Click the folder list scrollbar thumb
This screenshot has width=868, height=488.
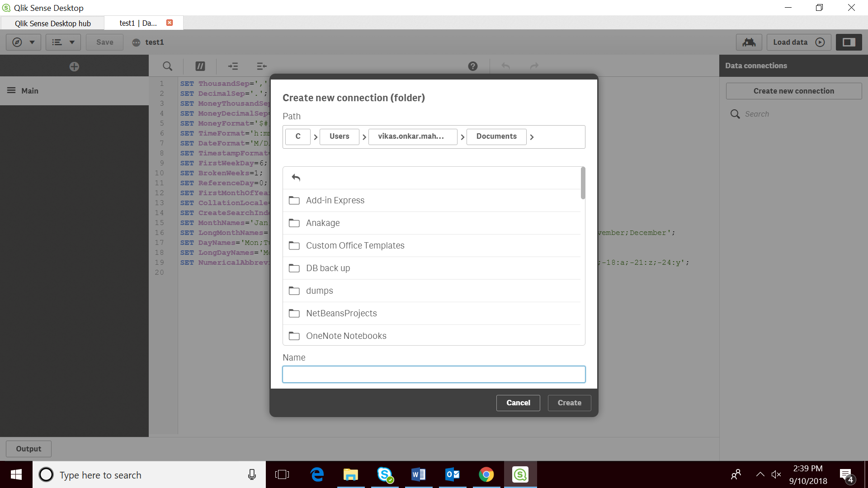583,183
